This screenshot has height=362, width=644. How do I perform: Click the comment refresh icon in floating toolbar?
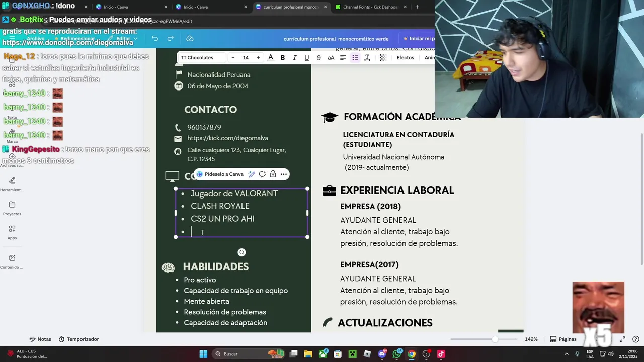[x=262, y=174]
